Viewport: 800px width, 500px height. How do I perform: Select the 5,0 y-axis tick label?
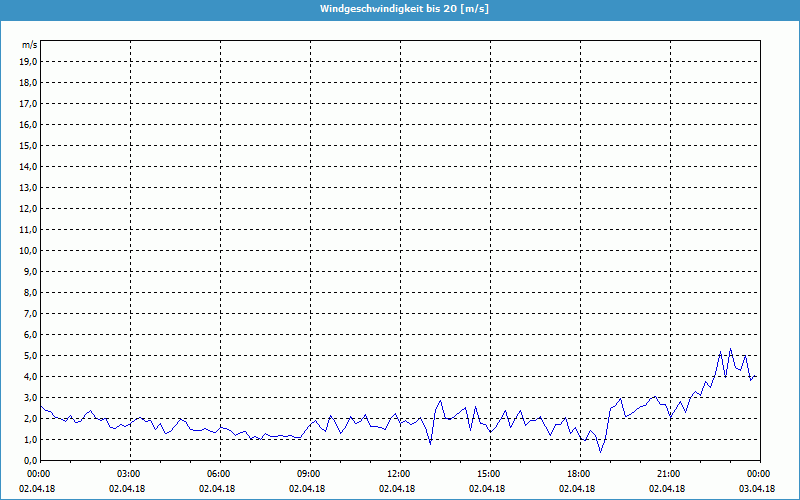coord(29,355)
